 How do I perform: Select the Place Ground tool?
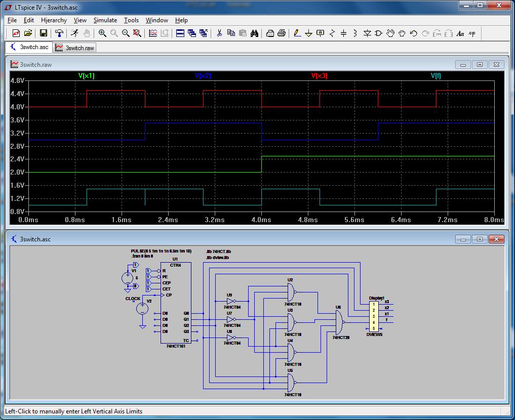(308, 33)
